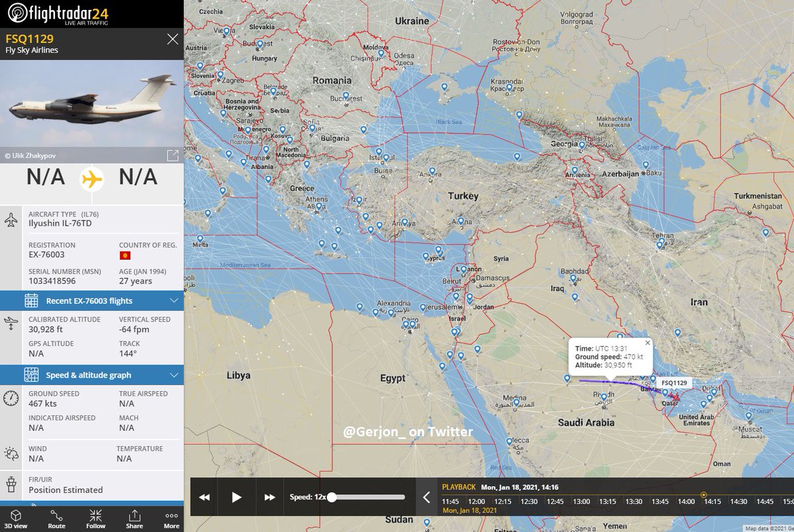Click the Position Estimated FIR/UIR text
The height and width of the screenshot is (532, 794).
[66, 490]
